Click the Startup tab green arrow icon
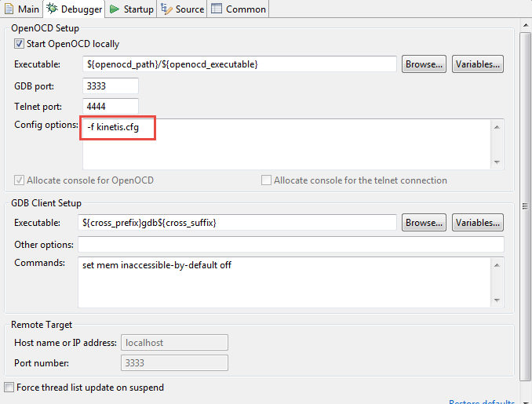Image resolution: width=532 pixels, height=404 pixels. pos(115,9)
